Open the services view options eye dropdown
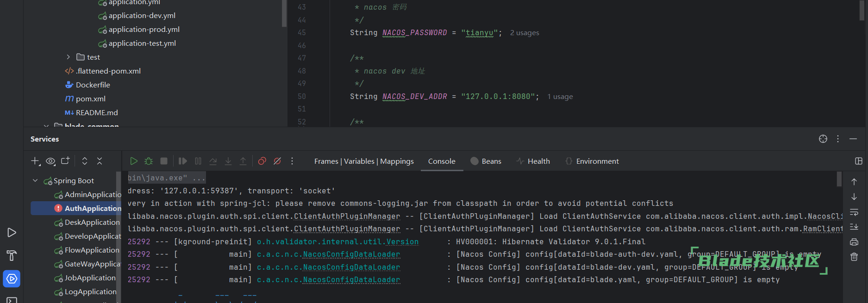The image size is (868, 303). pos(50,161)
